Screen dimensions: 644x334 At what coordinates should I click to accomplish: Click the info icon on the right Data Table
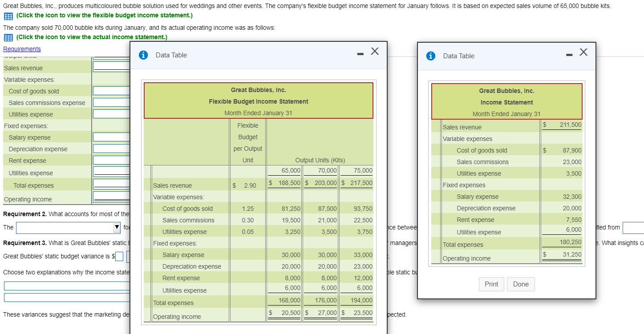click(430, 56)
